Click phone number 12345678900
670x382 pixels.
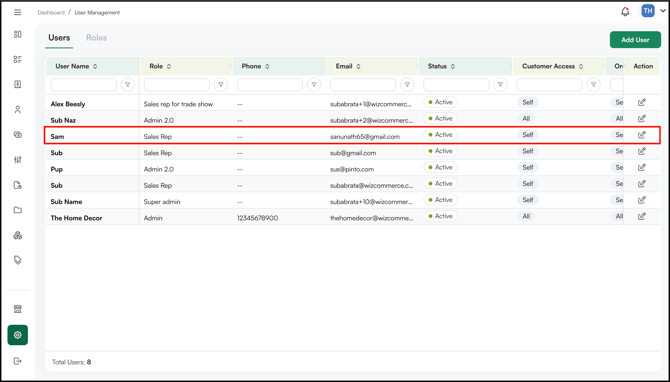[x=258, y=218]
